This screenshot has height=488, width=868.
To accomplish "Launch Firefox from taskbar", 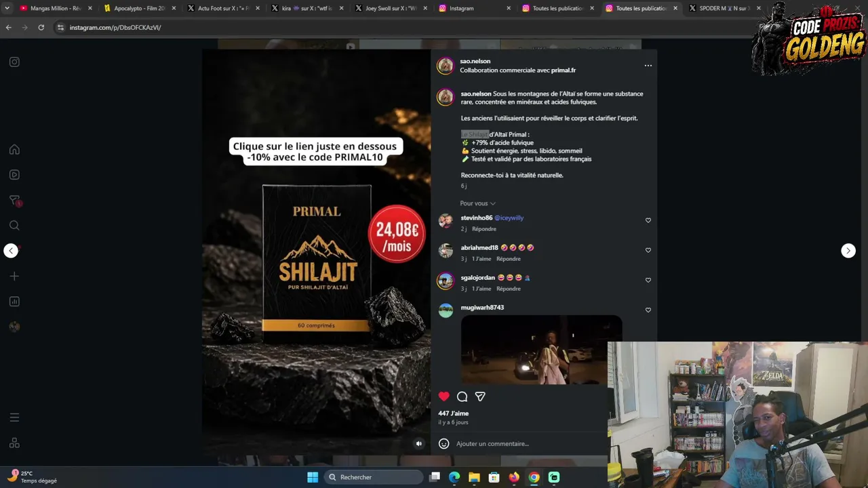I will tap(514, 477).
